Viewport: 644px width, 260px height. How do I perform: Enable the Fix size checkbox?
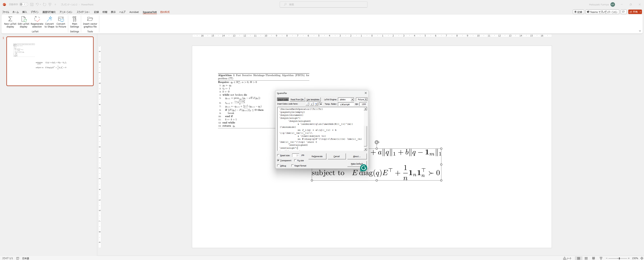(296, 160)
